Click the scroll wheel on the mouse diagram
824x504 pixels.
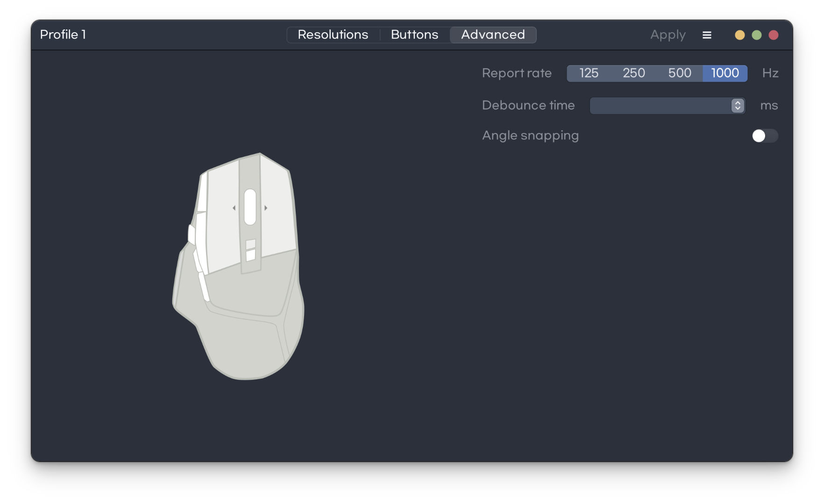pyautogui.click(x=250, y=207)
